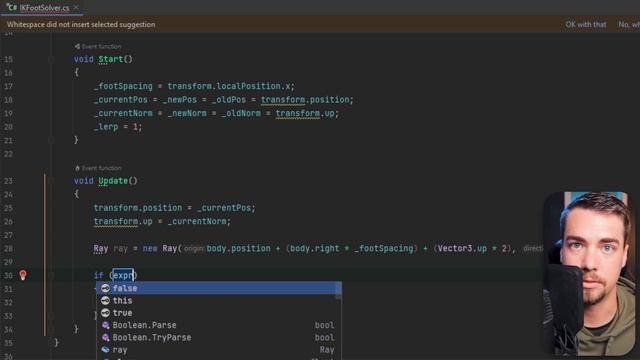
Task: Select 'false' in completion list
Action: coord(219,288)
